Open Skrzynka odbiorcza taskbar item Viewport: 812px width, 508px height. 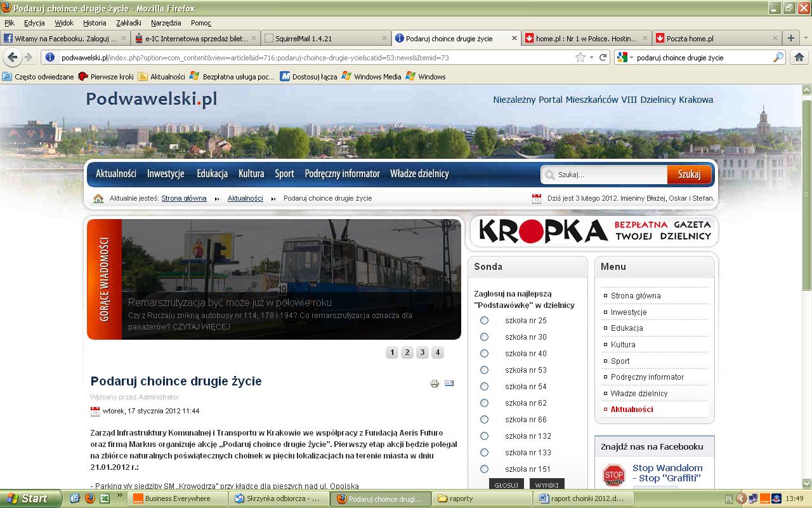279,498
